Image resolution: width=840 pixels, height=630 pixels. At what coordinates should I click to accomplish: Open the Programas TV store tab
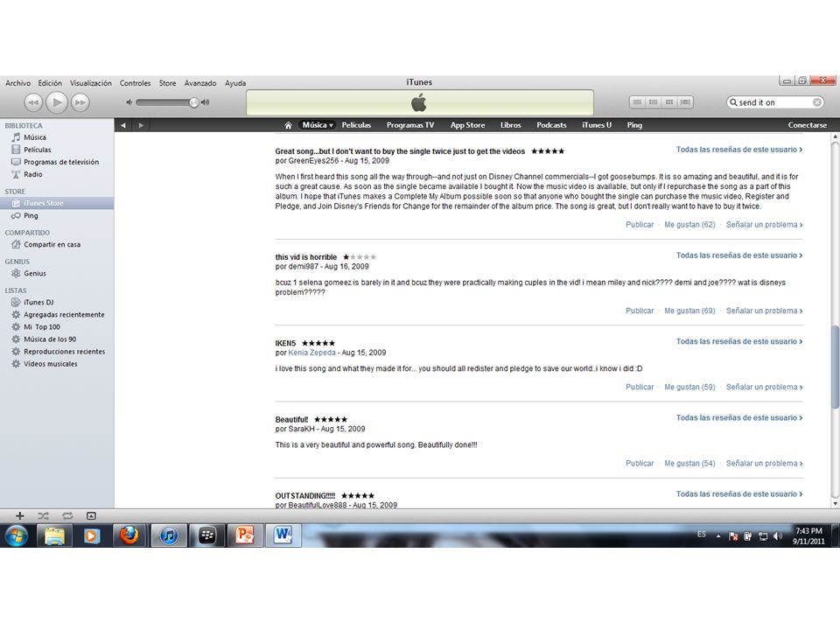click(410, 125)
